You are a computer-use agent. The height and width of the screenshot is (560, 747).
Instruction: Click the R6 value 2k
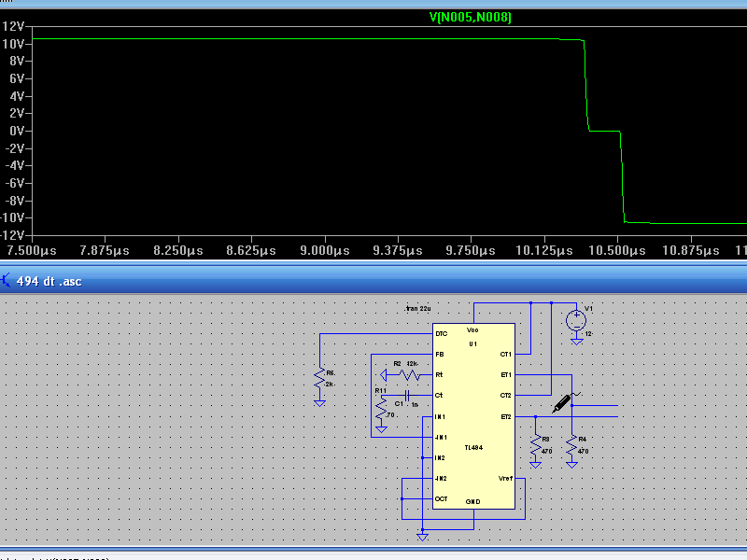click(x=330, y=384)
